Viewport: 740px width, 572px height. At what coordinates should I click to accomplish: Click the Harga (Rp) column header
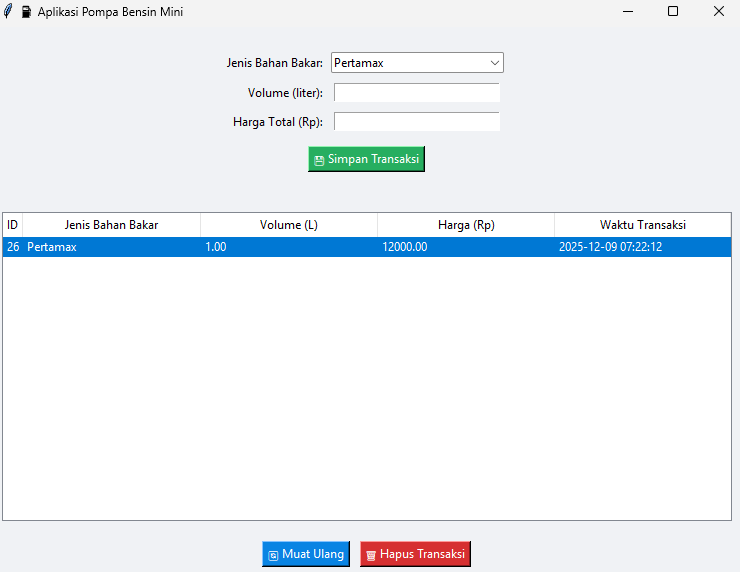pyautogui.click(x=466, y=225)
